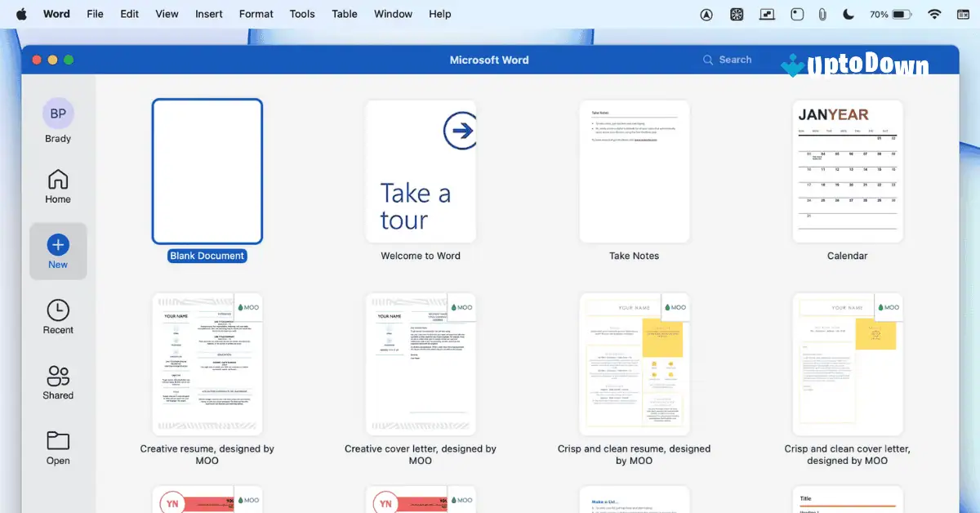Create a new Blank Document
980x513 pixels.
(x=207, y=170)
